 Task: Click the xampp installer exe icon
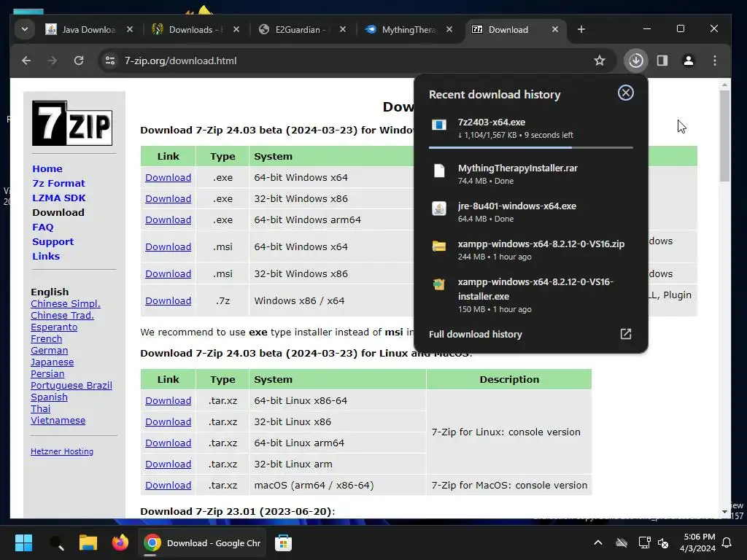438,284
